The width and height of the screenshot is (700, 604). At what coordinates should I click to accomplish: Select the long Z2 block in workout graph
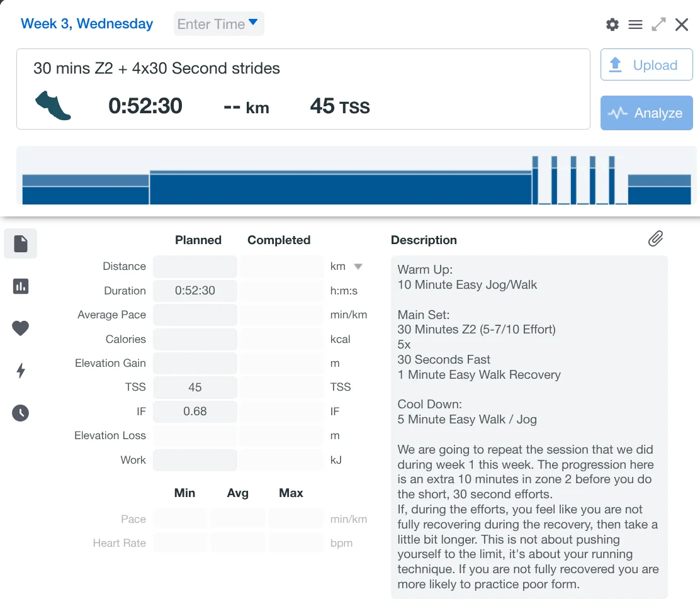tap(341, 187)
